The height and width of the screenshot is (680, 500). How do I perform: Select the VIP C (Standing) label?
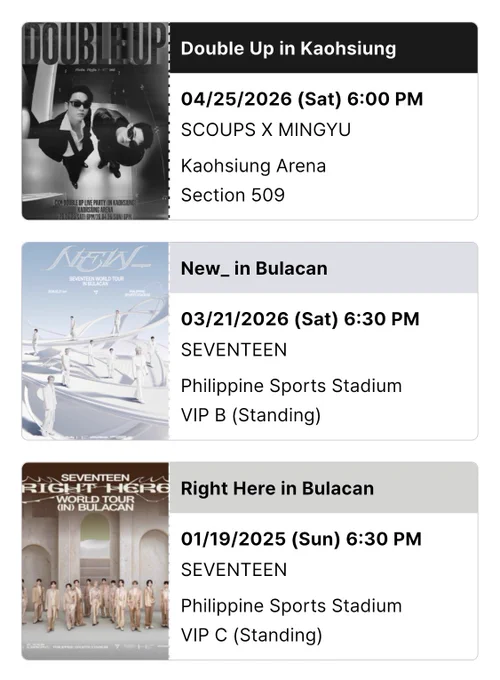pyautogui.click(x=252, y=635)
